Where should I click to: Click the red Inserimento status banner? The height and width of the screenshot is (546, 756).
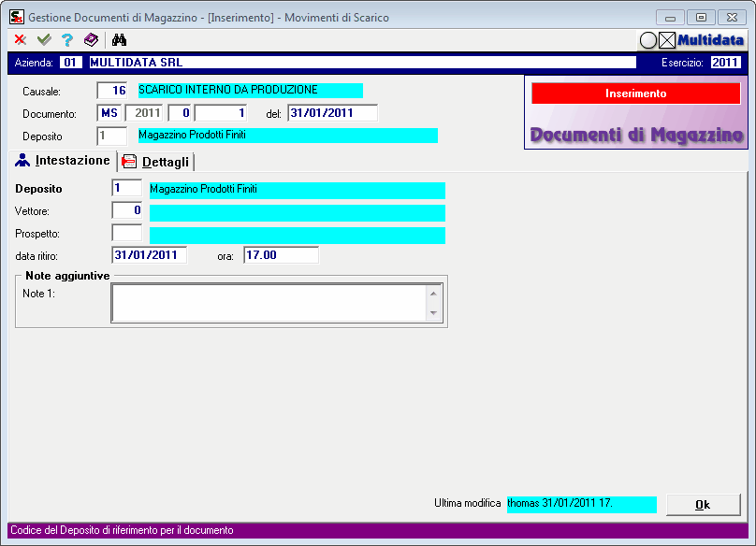(x=635, y=93)
